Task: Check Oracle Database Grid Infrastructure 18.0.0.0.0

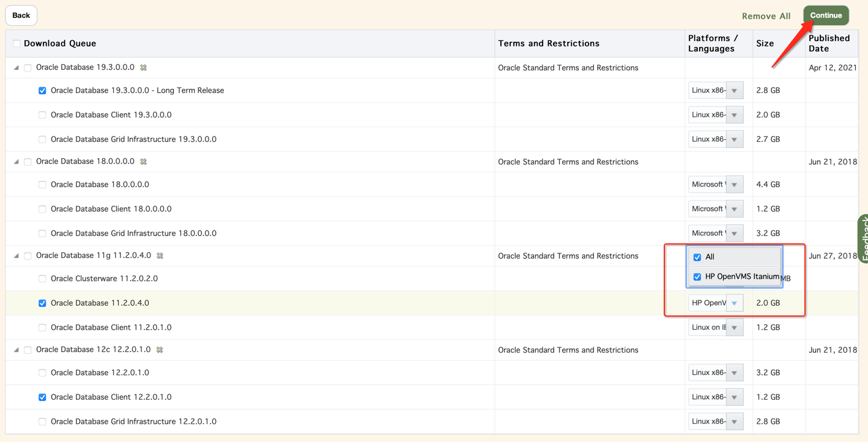Action: click(42, 234)
